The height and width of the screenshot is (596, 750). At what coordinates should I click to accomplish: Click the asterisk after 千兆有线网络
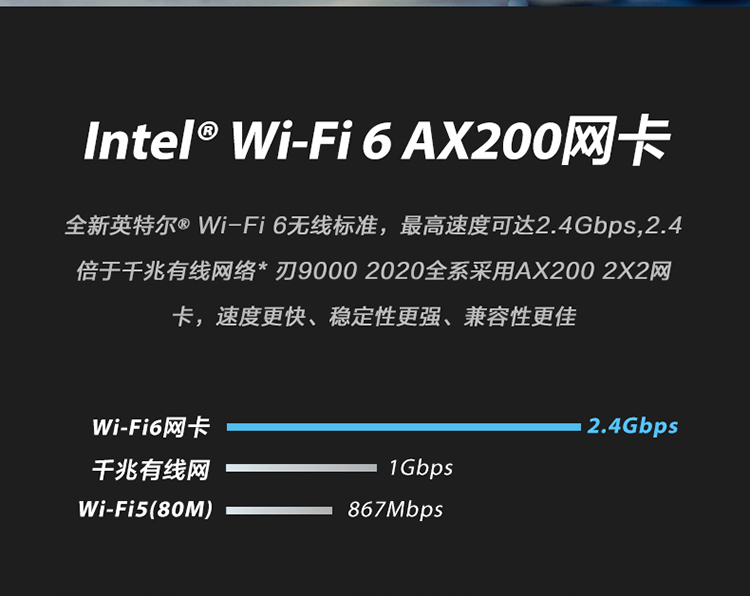(262, 268)
